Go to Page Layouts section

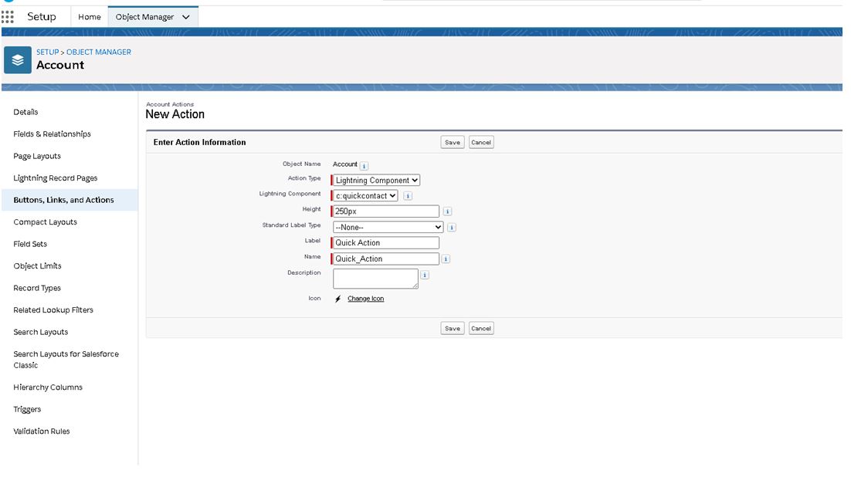37,156
